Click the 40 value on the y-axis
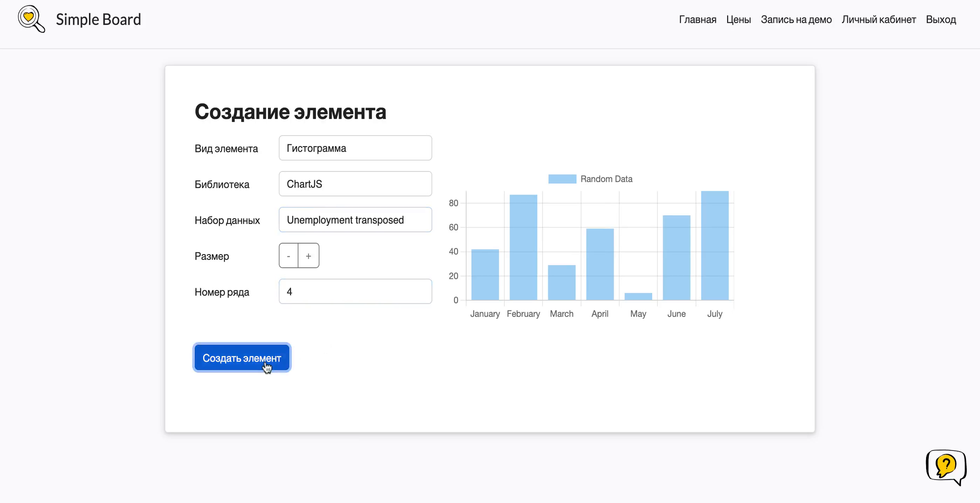980x503 pixels. point(453,251)
